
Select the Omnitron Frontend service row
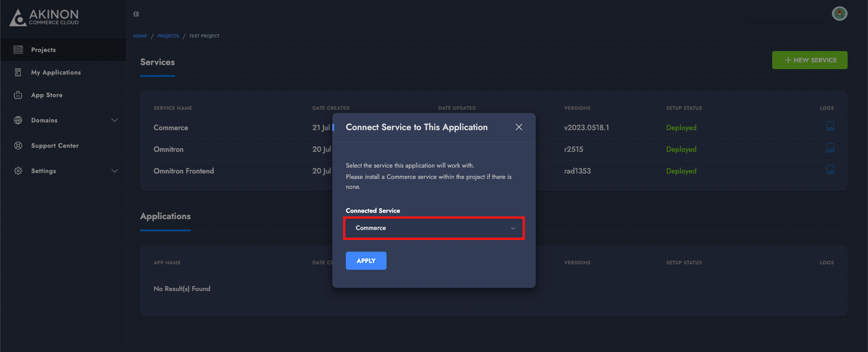(x=184, y=171)
